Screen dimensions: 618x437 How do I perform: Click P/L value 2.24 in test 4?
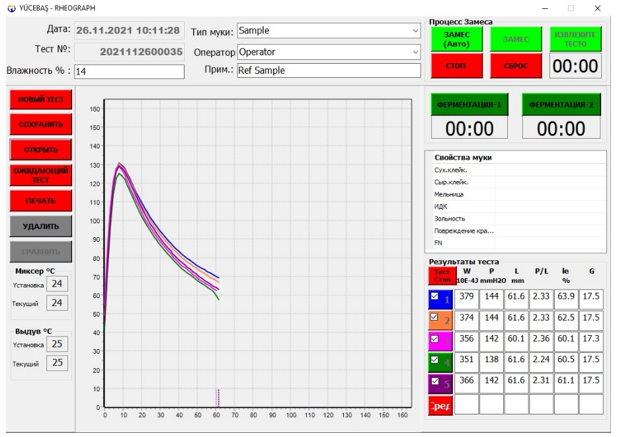coord(541,362)
